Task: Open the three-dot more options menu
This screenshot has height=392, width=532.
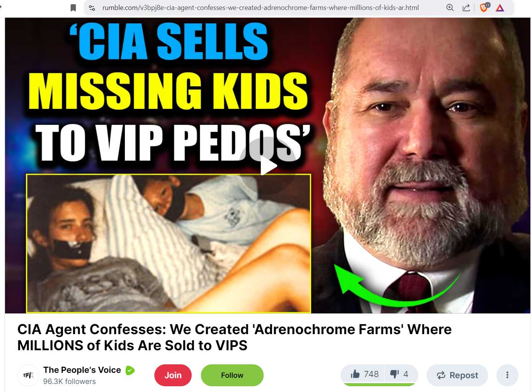Action: 507,375
